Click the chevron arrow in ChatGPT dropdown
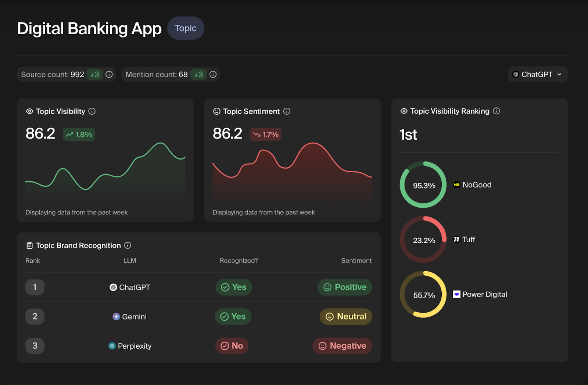Viewport: 588px width, 385px height. (x=559, y=75)
